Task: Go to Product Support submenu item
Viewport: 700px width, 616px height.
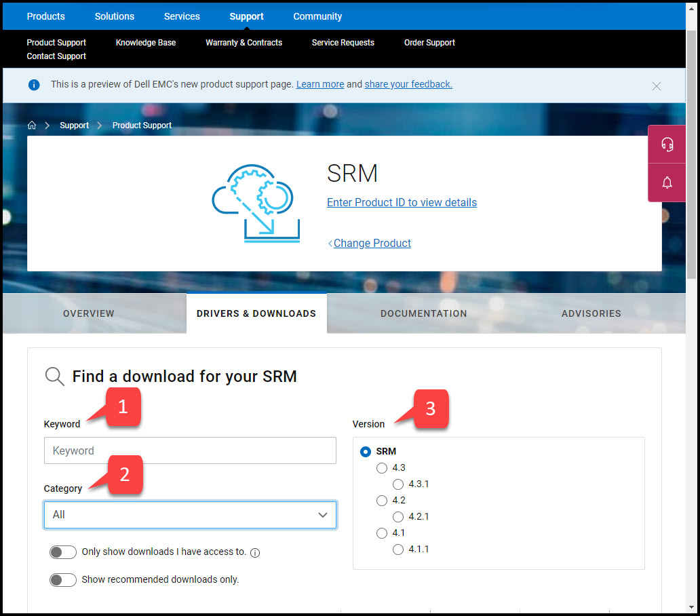Action: tap(56, 43)
